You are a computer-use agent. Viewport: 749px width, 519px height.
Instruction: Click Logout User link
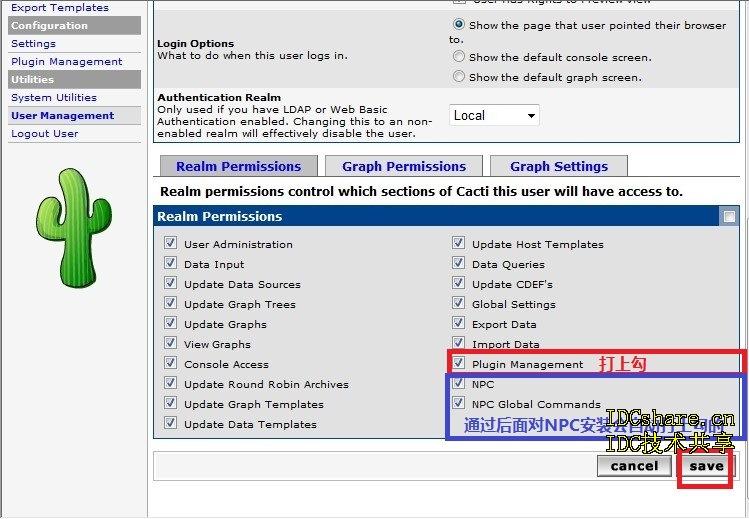(44, 134)
